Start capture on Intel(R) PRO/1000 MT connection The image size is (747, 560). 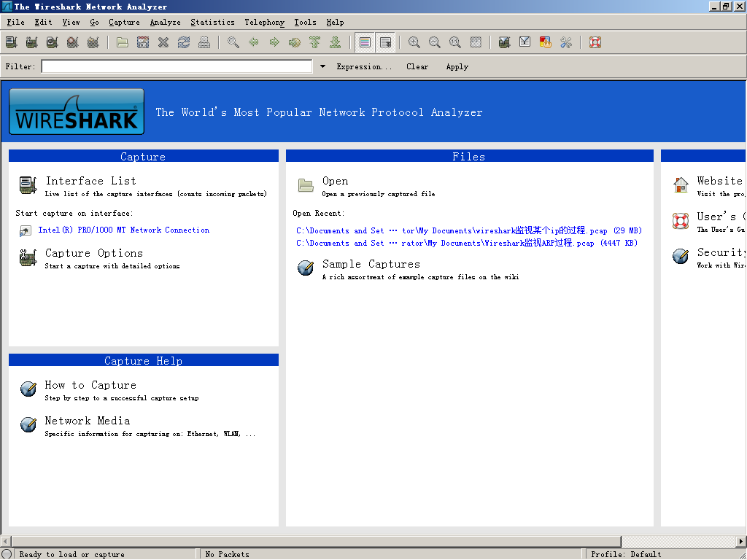tap(124, 230)
